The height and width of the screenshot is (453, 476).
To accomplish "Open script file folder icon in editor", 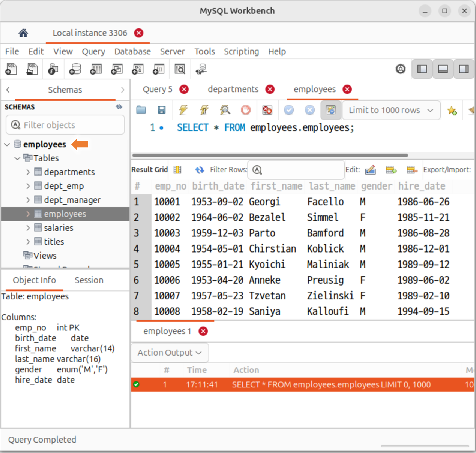I will click(141, 110).
